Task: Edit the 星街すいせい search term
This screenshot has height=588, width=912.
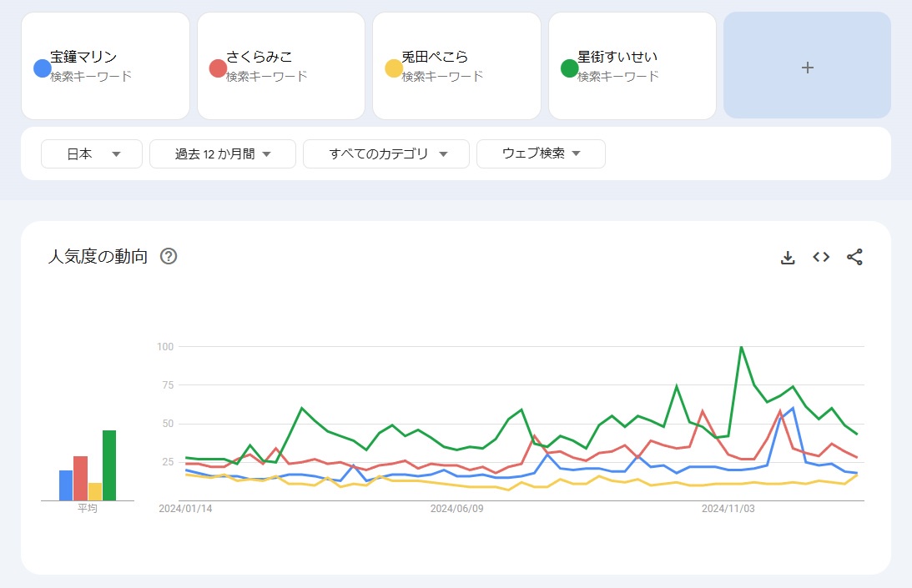Action: [x=618, y=58]
